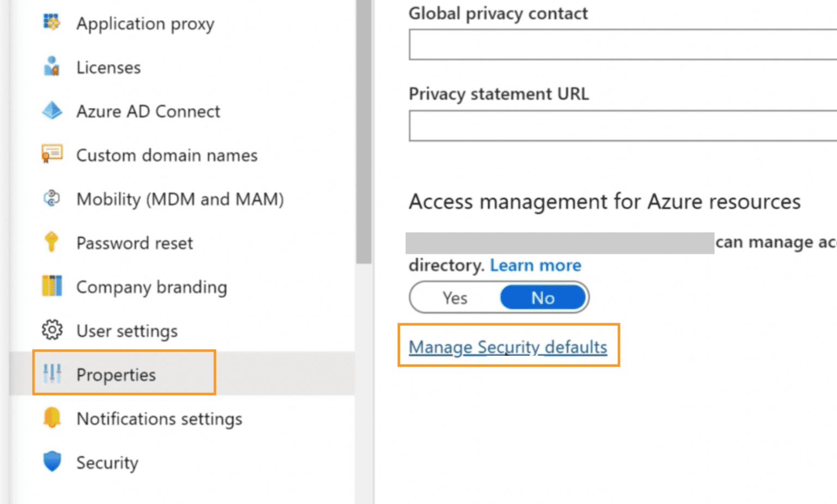Select the Security shield icon
The height and width of the screenshot is (504, 837).
[52, 462]
